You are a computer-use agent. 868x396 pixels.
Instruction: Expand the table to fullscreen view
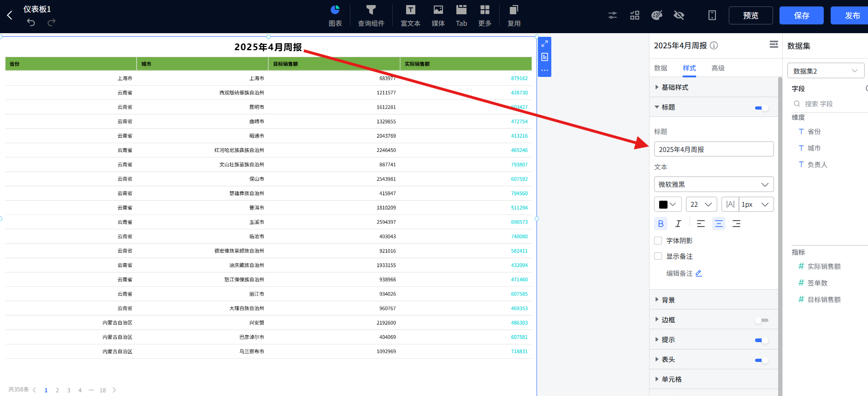[544, 44]
